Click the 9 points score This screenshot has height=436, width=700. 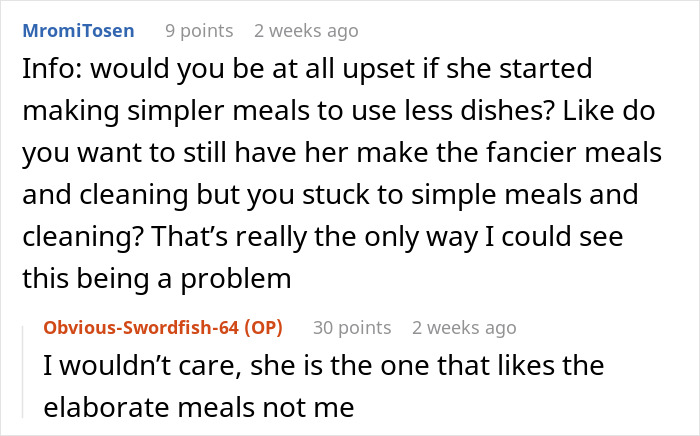coord(199,31)
